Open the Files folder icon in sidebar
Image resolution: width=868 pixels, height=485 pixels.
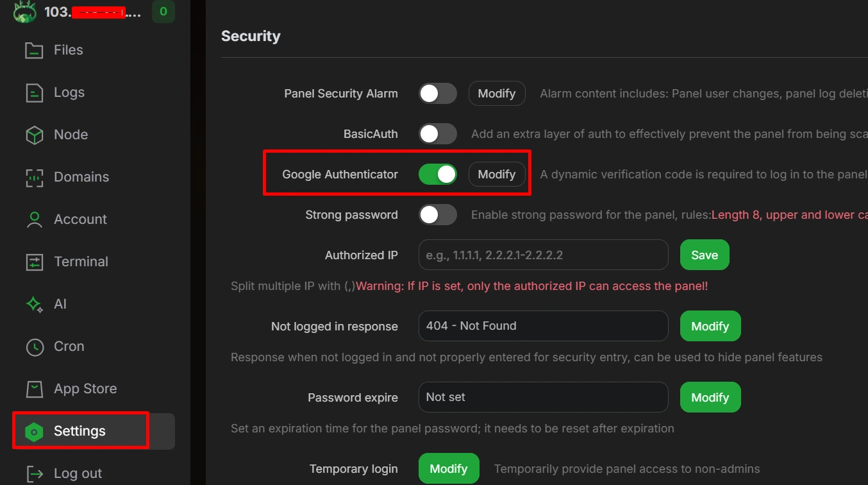tap(34, 50)
